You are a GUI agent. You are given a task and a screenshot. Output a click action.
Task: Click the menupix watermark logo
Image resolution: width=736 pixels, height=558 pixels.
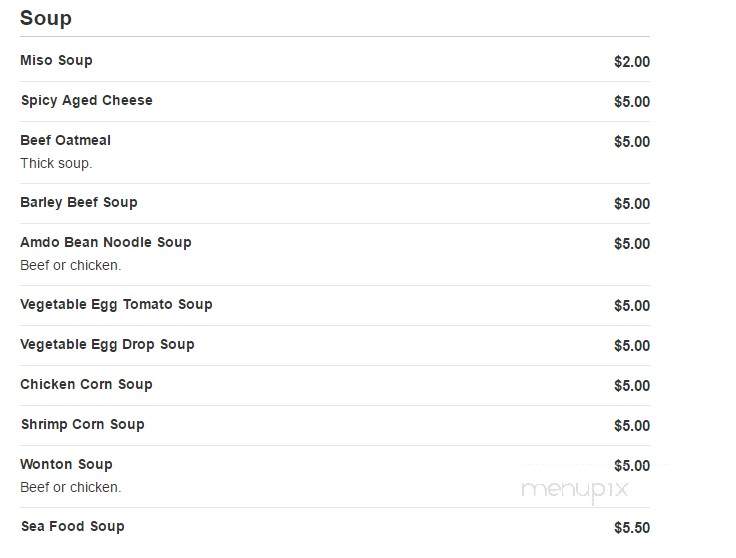[575, 490]
